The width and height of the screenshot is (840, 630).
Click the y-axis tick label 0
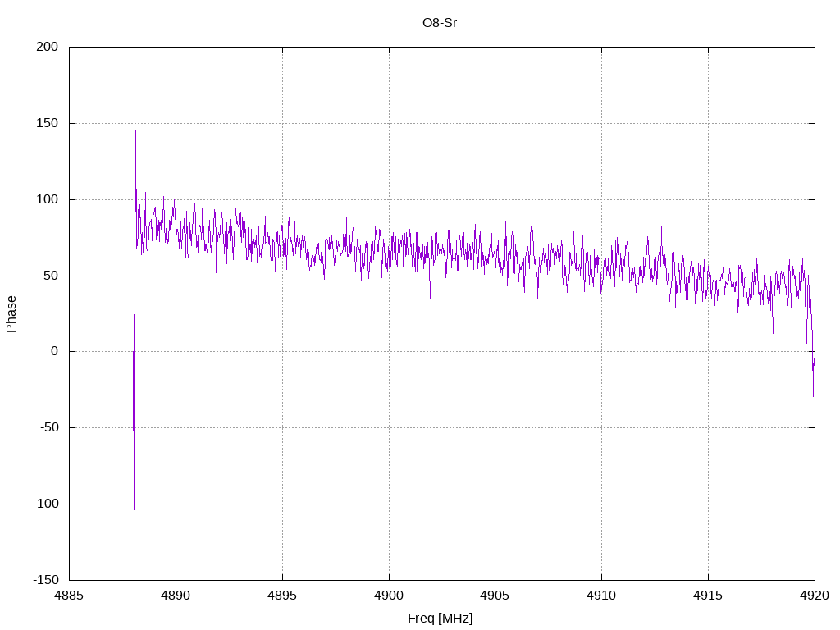(x=55, y=351)
